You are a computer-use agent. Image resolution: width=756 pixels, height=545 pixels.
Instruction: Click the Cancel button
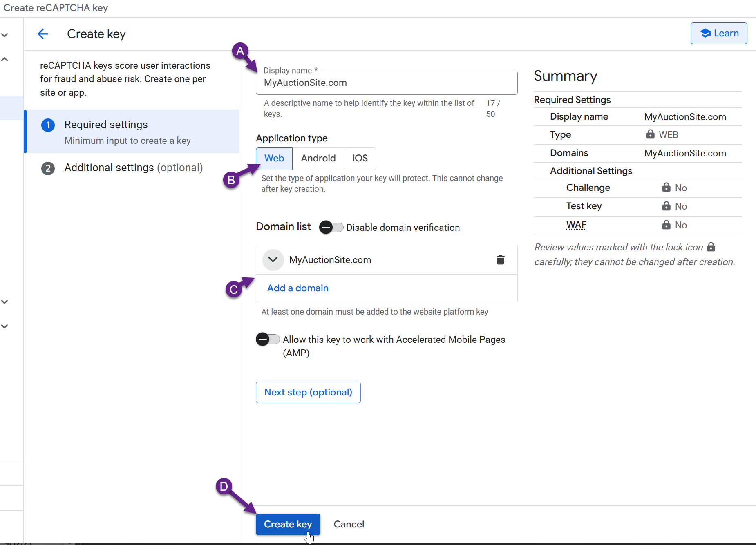click(x=349, y=524)
